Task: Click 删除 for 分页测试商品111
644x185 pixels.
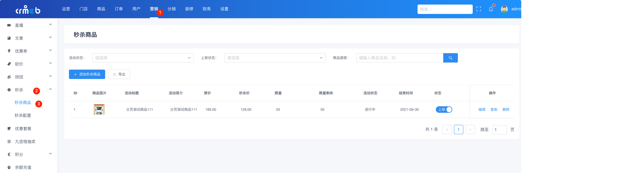Action: [506, 109]
